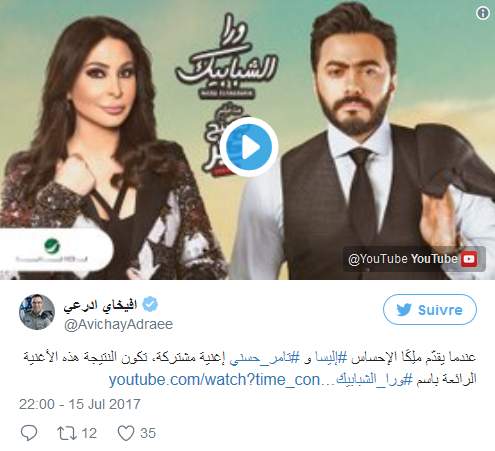The height and width of the screenshot is (451, 495).
Task: Like the tweet with the heart icon
Action: tap(126, 433)
